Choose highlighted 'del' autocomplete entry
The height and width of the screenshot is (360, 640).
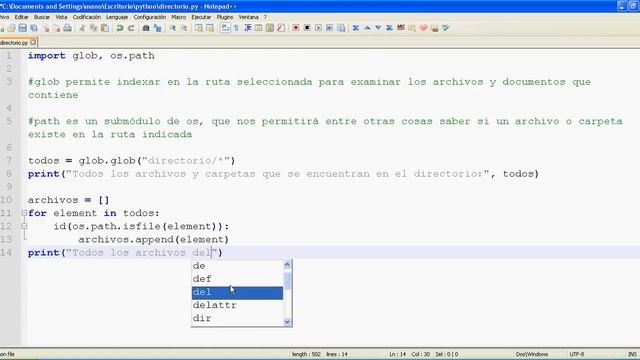237,293
